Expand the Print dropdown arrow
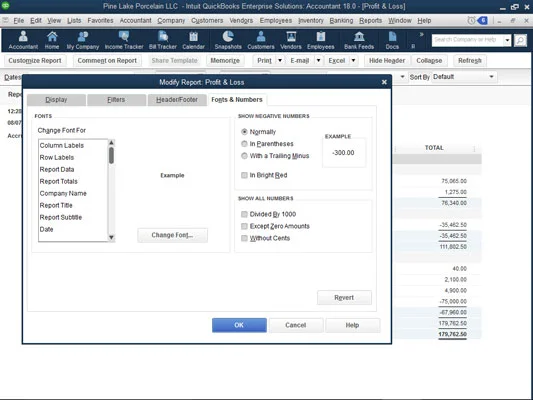This screenshot has height=400, width=533. point(280,60)
